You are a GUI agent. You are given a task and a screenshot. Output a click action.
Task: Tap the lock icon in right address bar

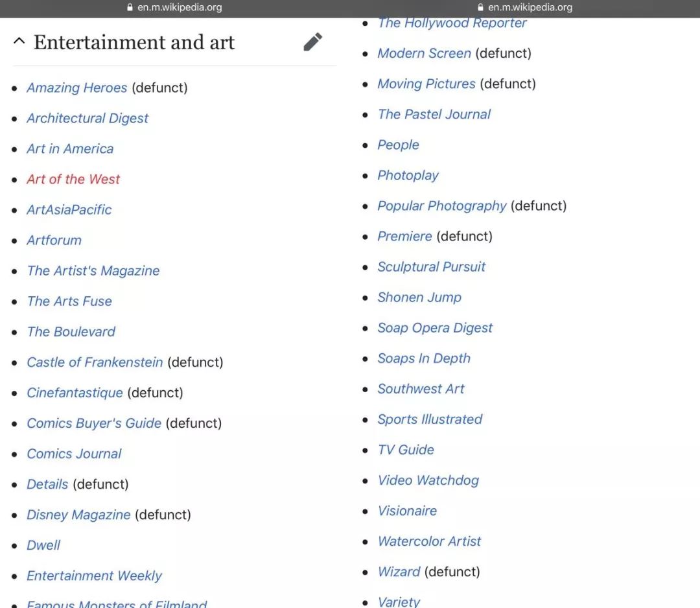point(480,7)
